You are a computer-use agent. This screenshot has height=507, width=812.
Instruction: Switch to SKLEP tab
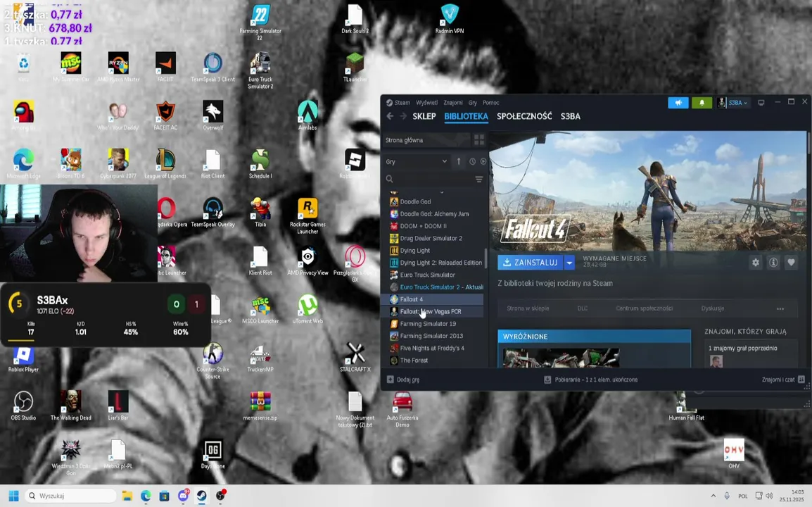(424, 116)
